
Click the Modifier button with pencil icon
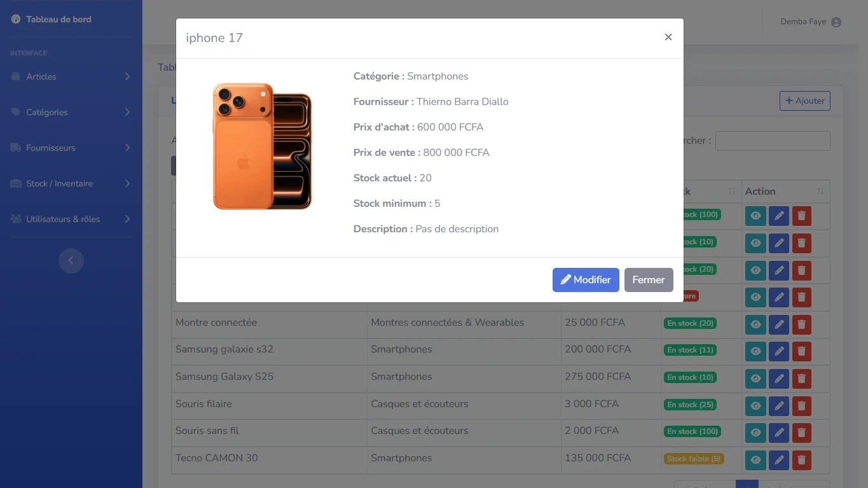click(585, 280)
